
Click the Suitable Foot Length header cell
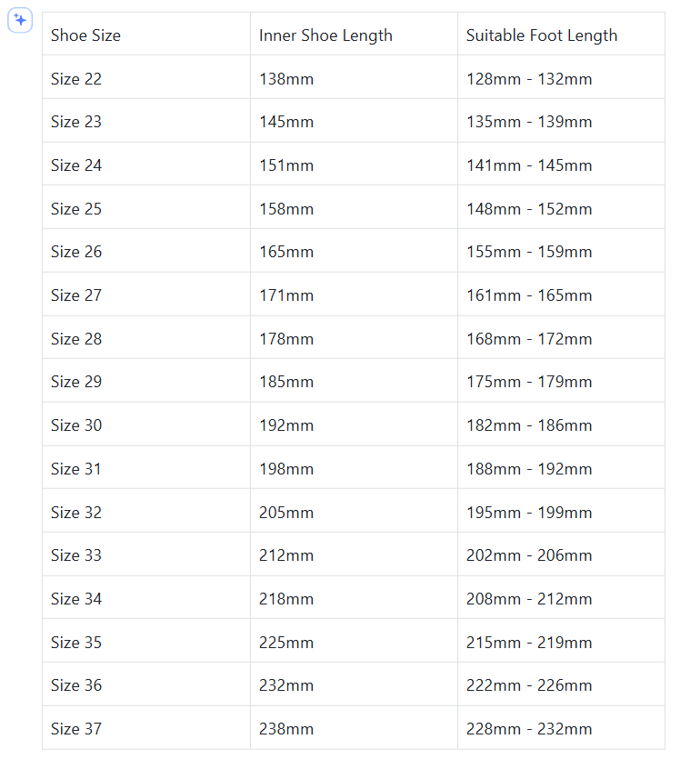coord(542,35)
